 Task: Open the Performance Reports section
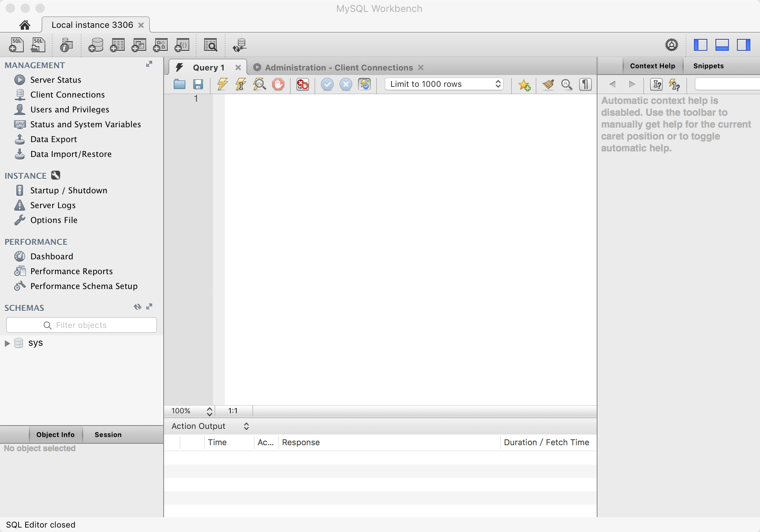[x=71, y=271]
